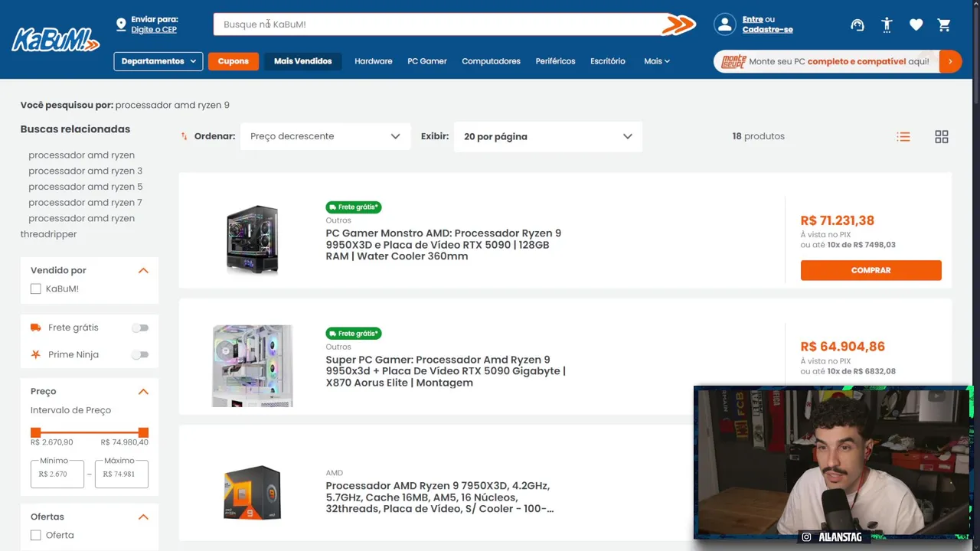Open the 20 por página dropdown
Screen dimensions: 980x551
point(548,136)
